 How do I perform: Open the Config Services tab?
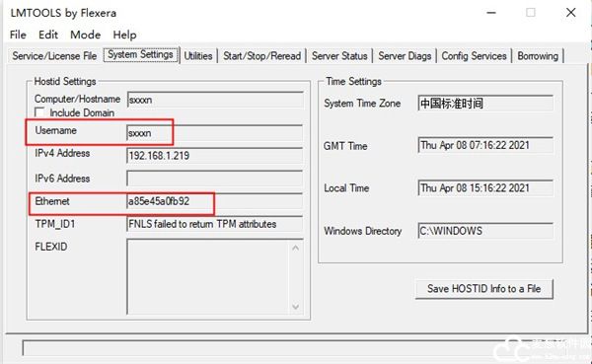point(474,56)
